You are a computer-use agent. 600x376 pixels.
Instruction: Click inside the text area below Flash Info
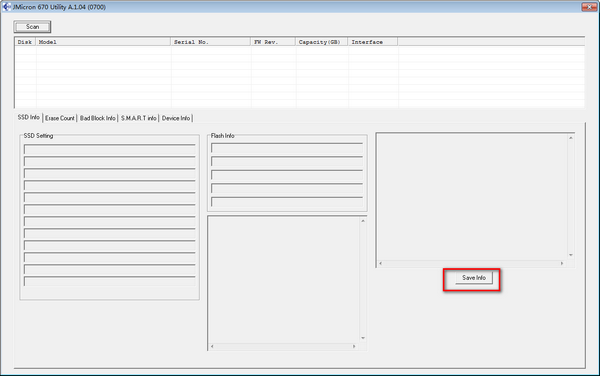click(284, 280)
